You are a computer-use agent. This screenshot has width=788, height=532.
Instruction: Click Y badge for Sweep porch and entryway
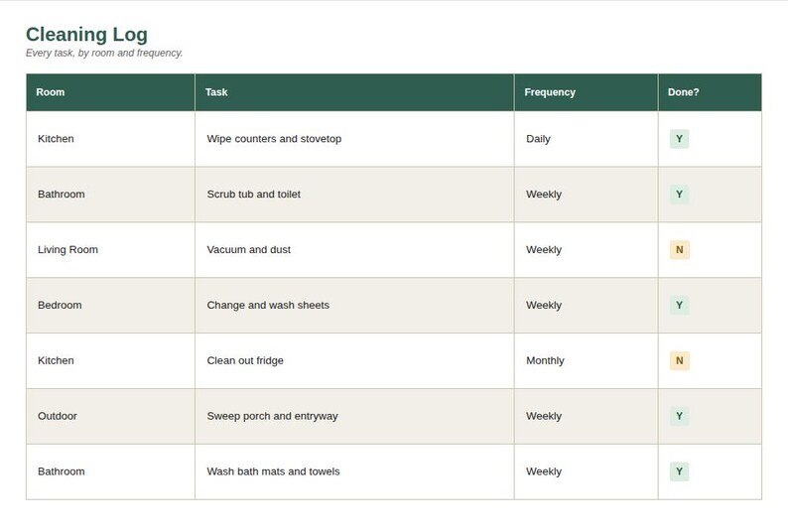(679, 416)
